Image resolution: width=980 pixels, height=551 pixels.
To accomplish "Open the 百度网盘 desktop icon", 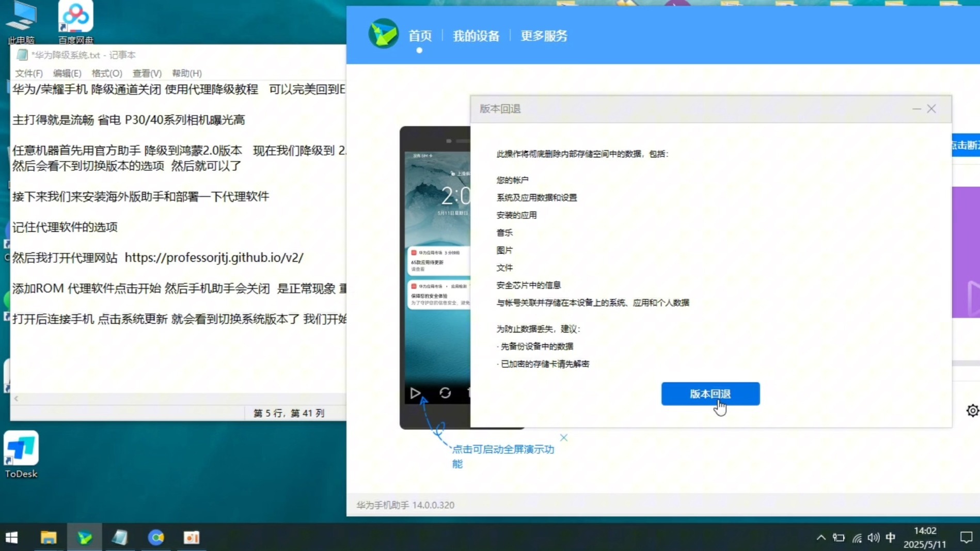I will [x=75, y=22].
